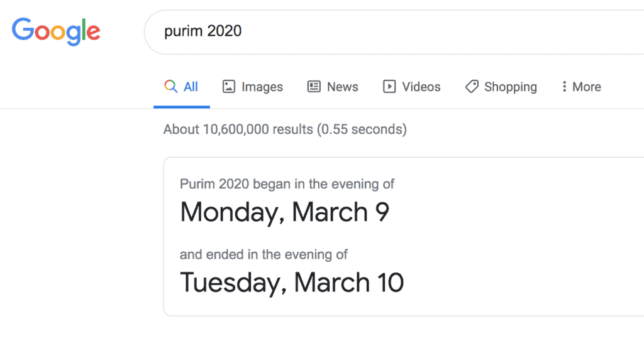Viewport: 644px width, 341px height.
Task: Click the tag icon beside Shopping
Action: 472,87
